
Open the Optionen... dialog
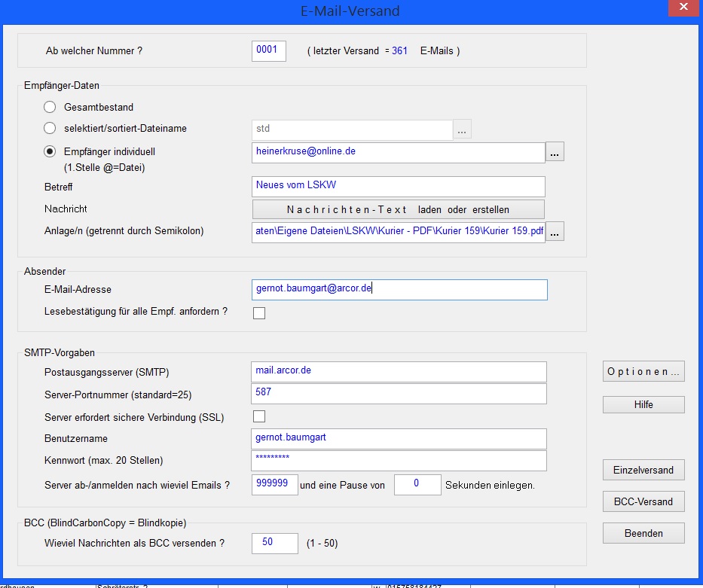point(643,372)
